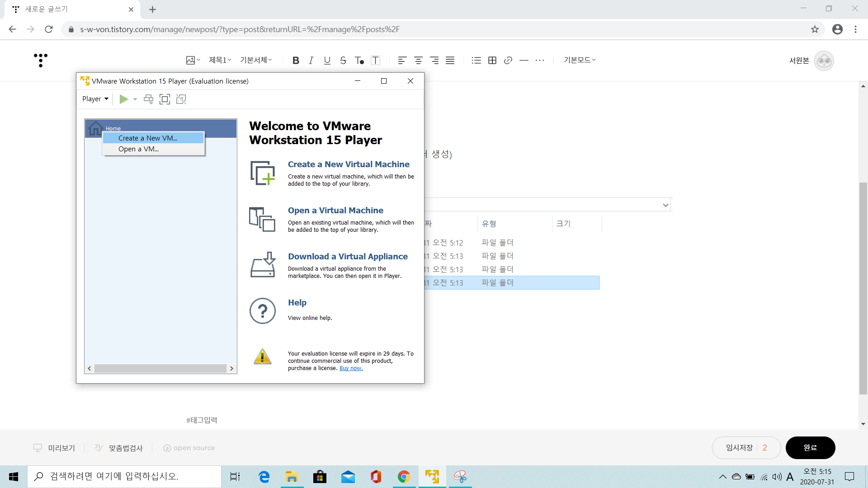Click the Unity mode icon in VMware
The image size is (868, 488).
pyautogui.click(x=181, y=99)
